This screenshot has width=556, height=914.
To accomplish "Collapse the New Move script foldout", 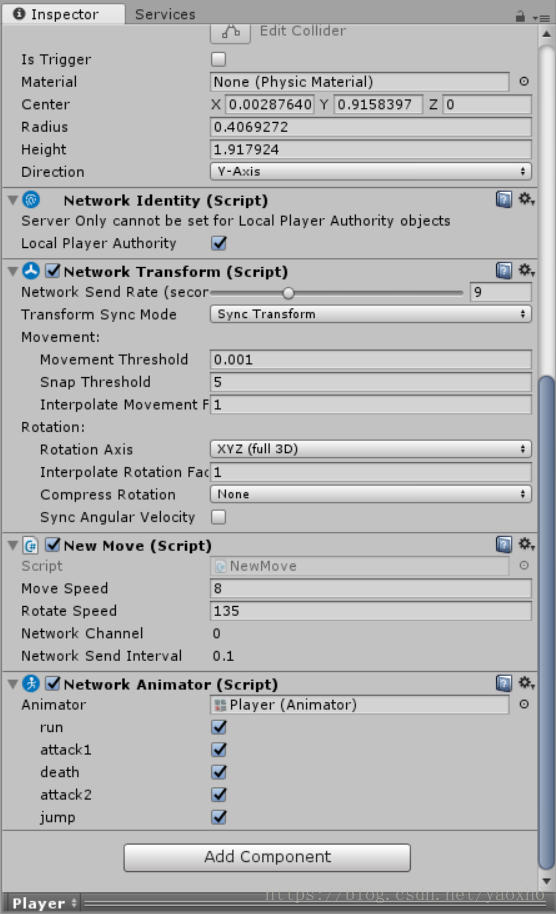I will tap(13, 546).
